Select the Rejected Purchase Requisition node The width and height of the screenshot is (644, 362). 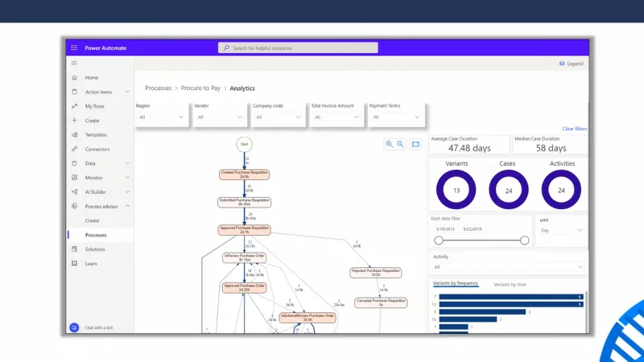click(375, 273)
